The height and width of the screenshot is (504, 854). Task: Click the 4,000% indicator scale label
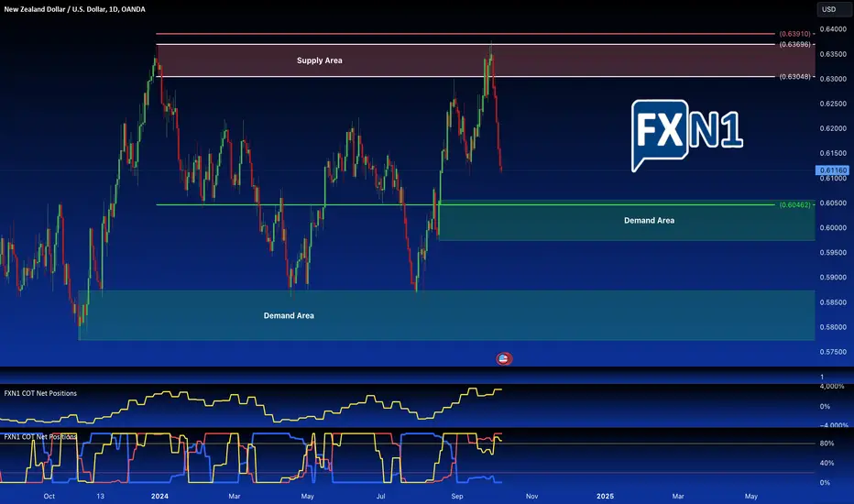coord(832,387)
